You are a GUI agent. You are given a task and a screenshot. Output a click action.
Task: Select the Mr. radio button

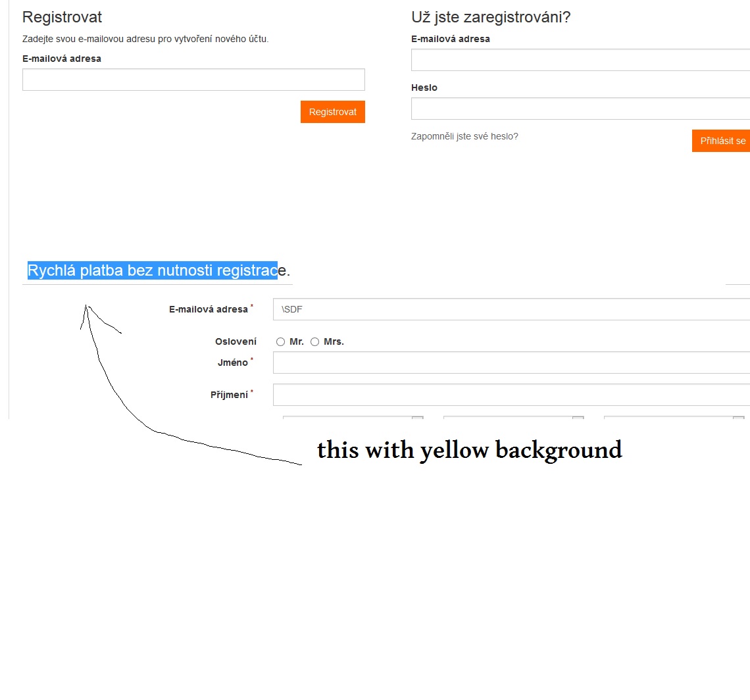(x=280, y=341)
